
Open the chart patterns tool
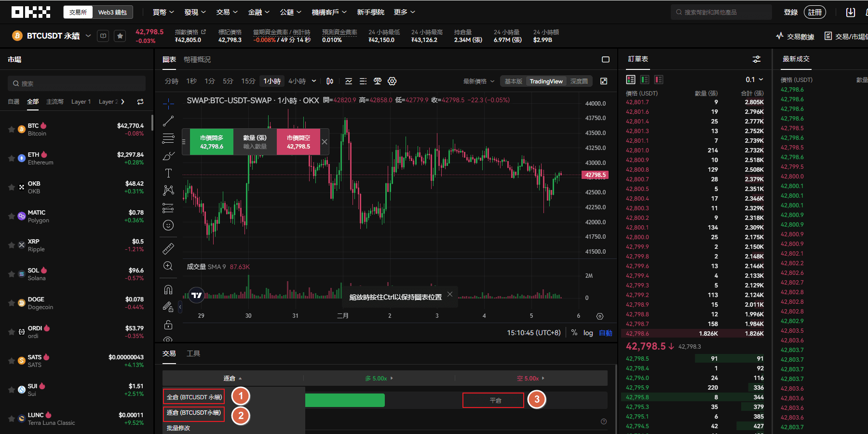(168, 190)
